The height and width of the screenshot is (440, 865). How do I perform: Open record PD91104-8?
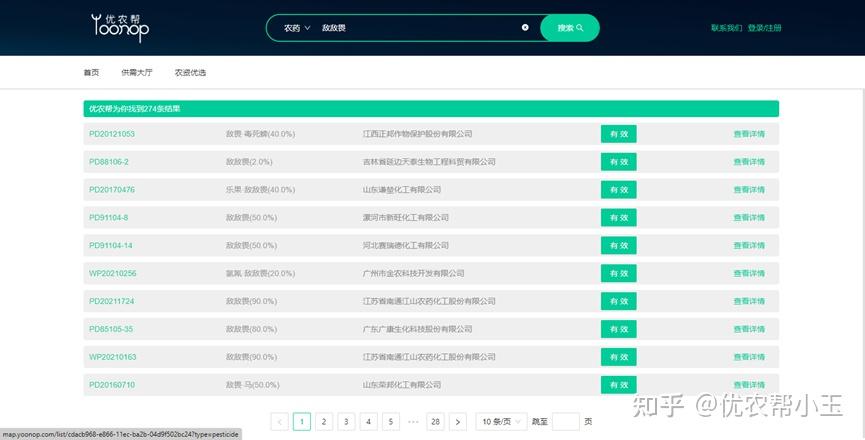coord(109,217)
